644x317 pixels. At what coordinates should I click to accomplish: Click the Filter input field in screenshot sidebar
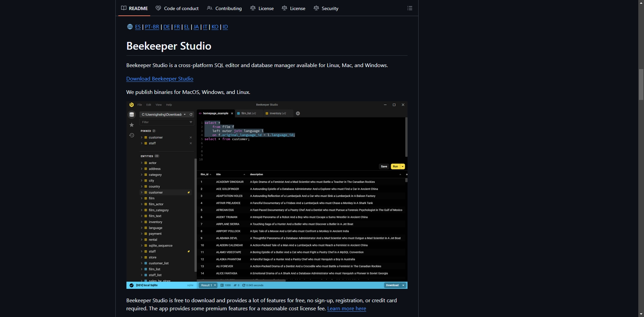pyautogui.click(x=167, y=122)
